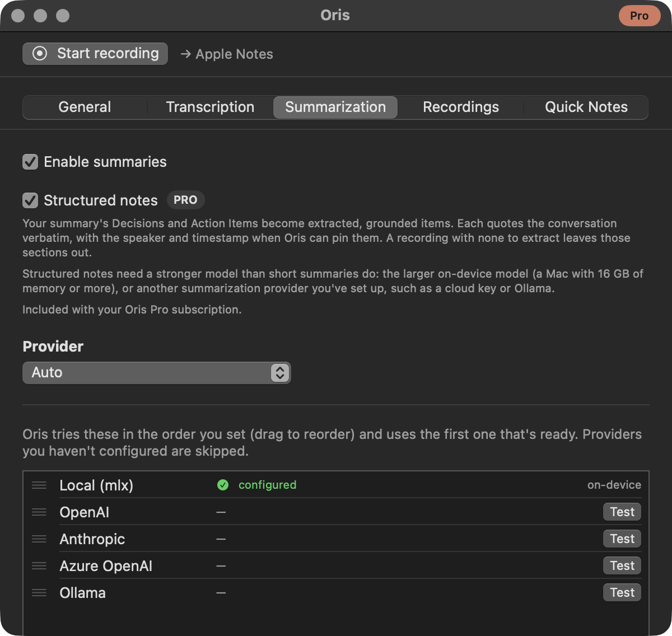This screenshot has width=672, height=636.
Task: Open the Quick Notes tab
Action: [586, 107]
